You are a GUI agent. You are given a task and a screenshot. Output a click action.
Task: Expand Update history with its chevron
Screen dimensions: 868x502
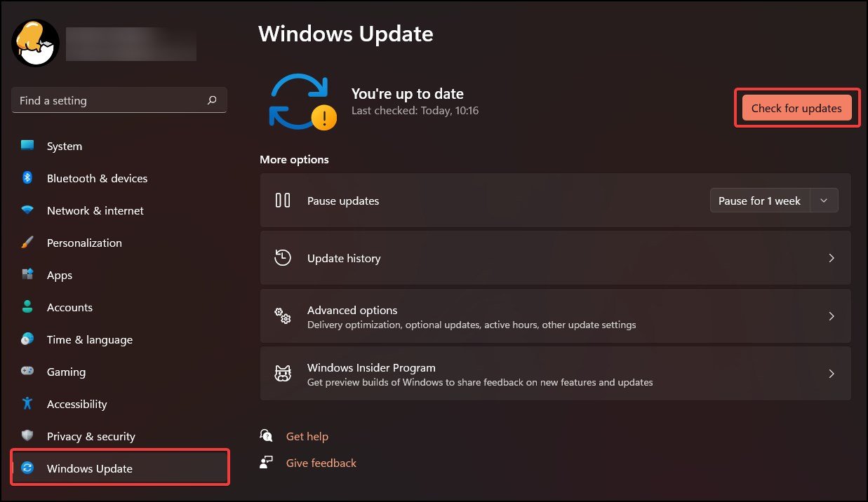(832, 258)
